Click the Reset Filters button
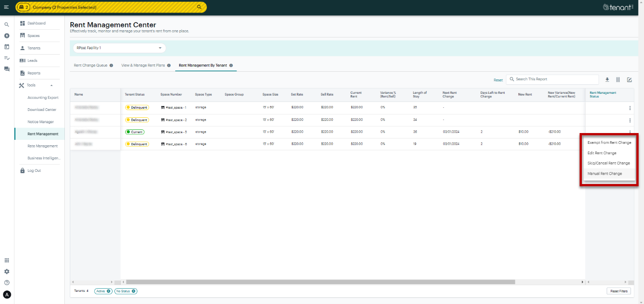This screenshot has width=644, height=304. tap(619, 291)
